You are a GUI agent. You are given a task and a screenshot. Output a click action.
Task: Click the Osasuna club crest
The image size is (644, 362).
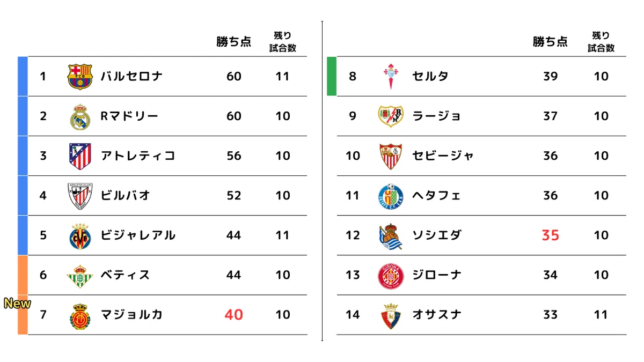(390, 315)
